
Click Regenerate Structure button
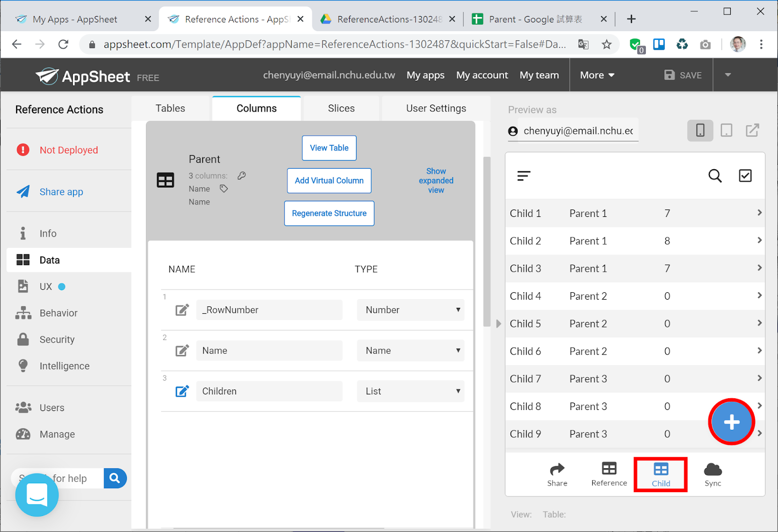[329, 213]
